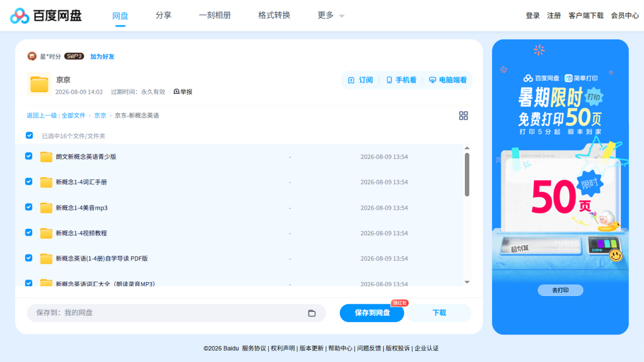Viewport: 644px width, 362px height.
Task: Open folder name 新概念1-4美音mp3
Action: 82,208
